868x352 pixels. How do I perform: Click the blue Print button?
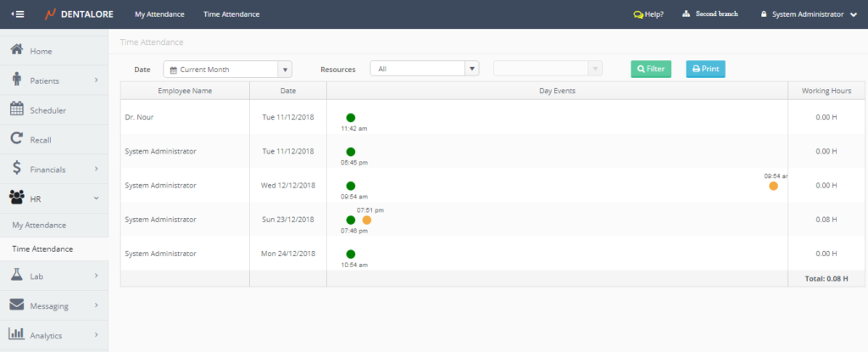705,70
